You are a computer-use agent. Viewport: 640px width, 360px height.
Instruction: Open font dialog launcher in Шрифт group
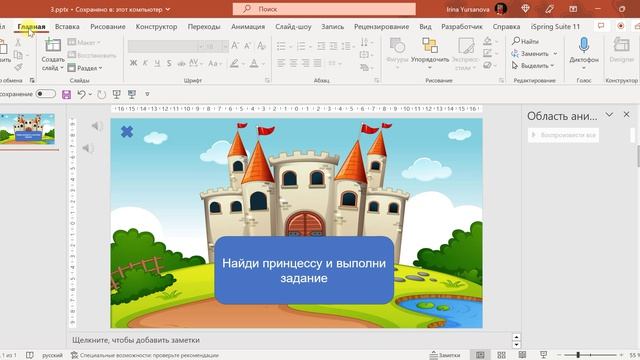267,80
